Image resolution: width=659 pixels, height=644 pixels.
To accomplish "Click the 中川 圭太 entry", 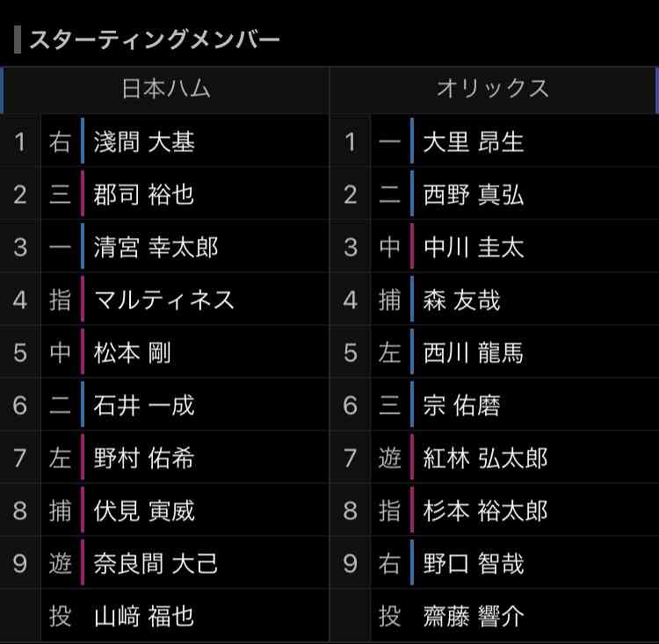I will pos(474,247).
